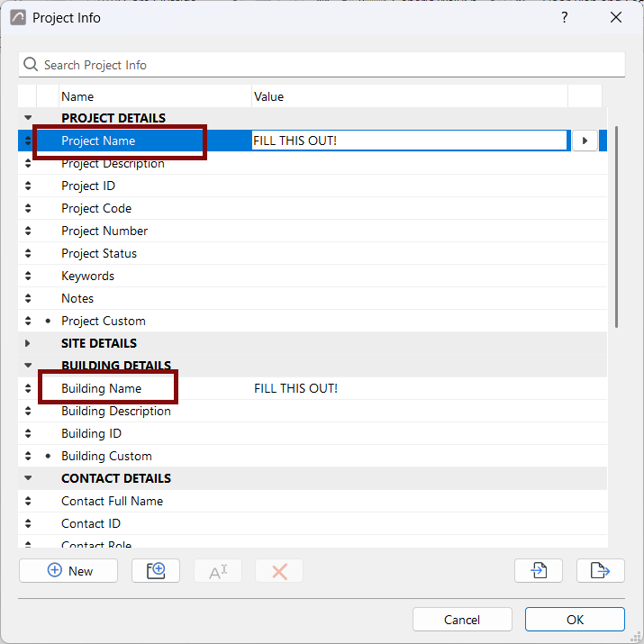Screen dimensions: 644x644
Task: Collapse the BUILDING DETAILS group
Action: pos(28,365)
